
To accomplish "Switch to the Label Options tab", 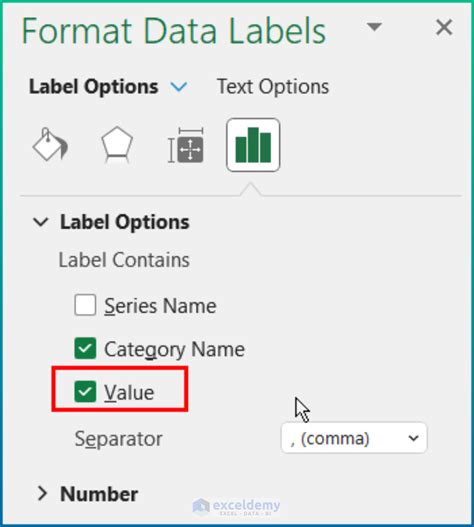I will [x=93, y=87].
